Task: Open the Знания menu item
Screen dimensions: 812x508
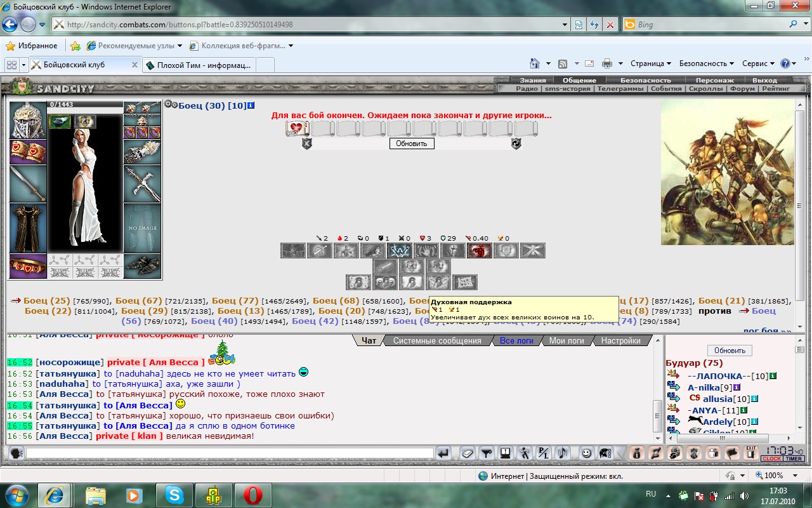Action: pyautogui.click(x=533, y=81)
